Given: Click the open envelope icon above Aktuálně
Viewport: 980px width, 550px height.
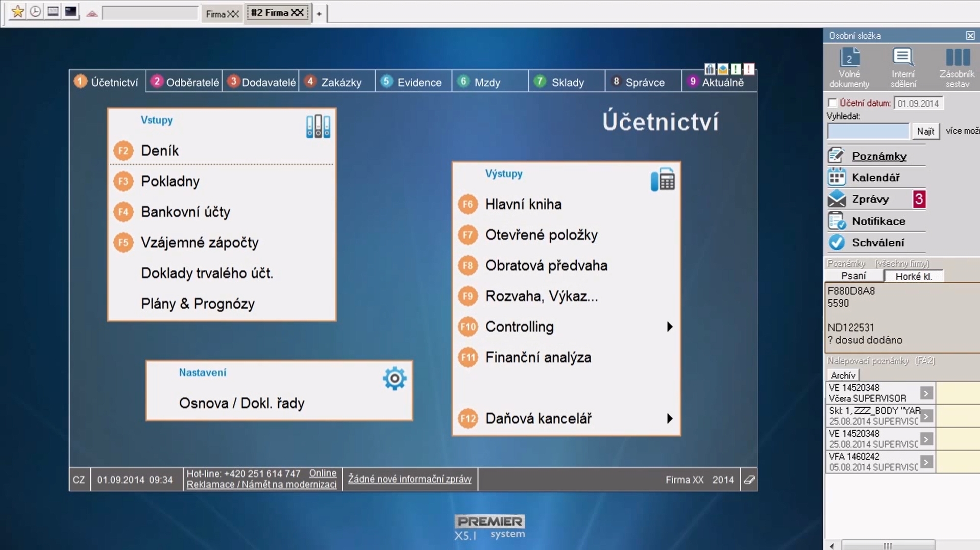Looking at the screenshot, I should (723, 69).
